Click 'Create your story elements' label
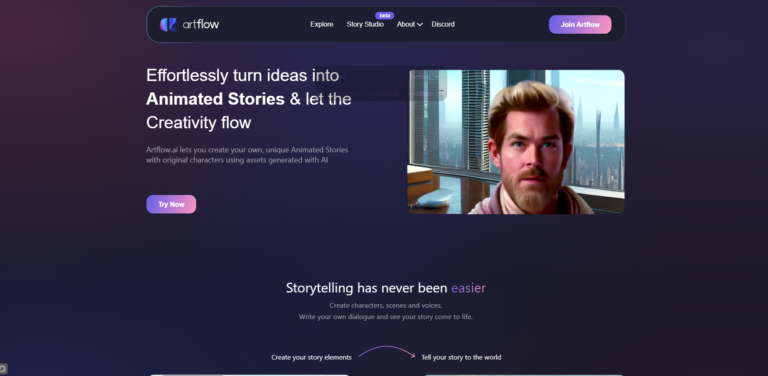Image resolution: width=768 pixels, height=376 pixels. pos(312,357)
